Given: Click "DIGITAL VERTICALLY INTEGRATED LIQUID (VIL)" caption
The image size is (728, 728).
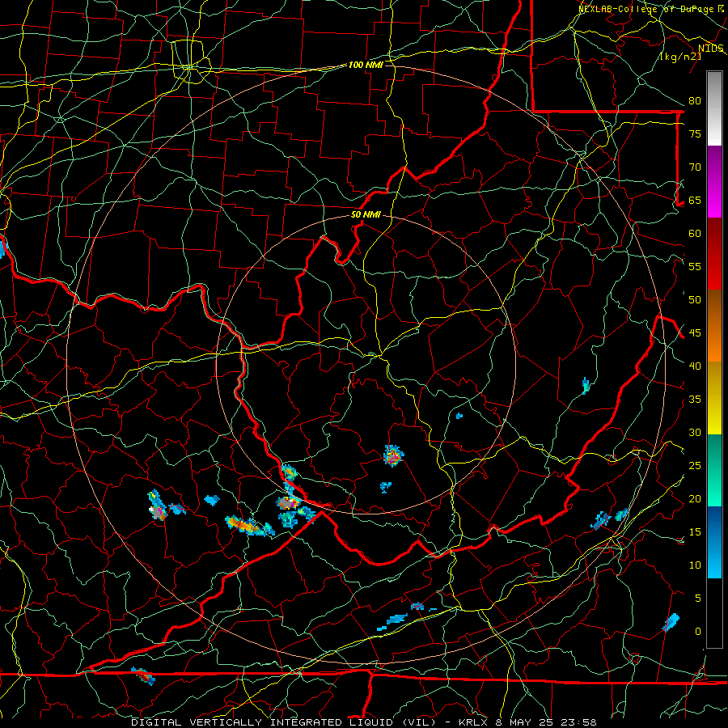Looking at the screenshot, I should [284, 722].
